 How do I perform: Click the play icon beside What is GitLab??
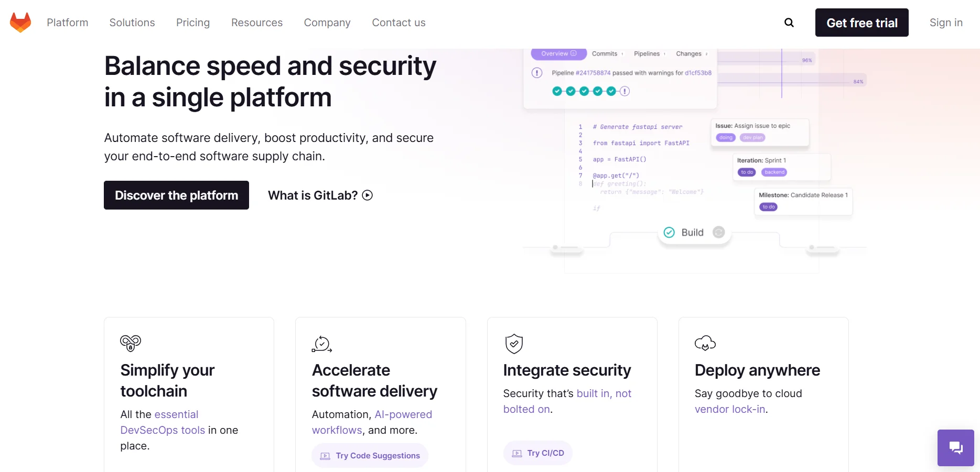[x=368, y=195]
